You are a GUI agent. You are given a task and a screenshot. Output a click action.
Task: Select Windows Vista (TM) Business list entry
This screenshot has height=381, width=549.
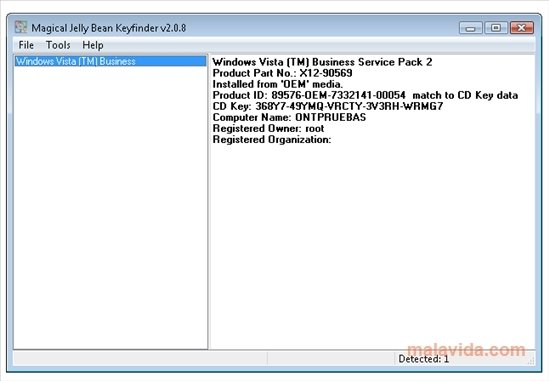(x=110, y=61)
